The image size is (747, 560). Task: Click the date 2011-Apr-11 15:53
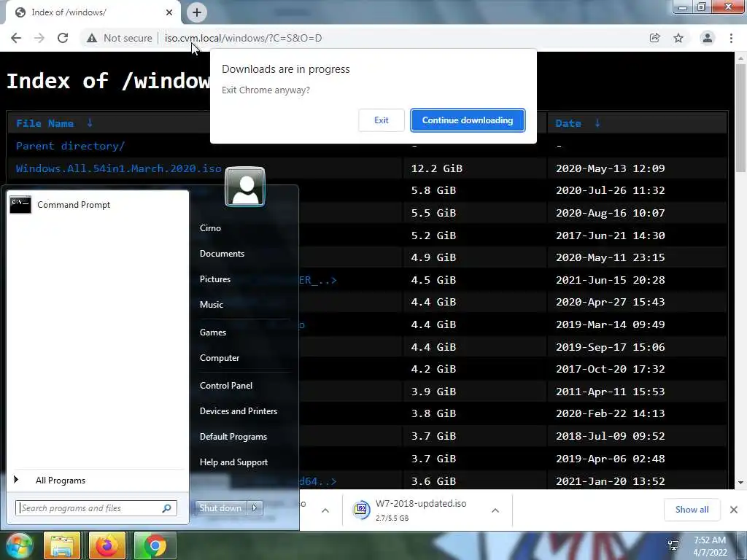tap(611, 392)
